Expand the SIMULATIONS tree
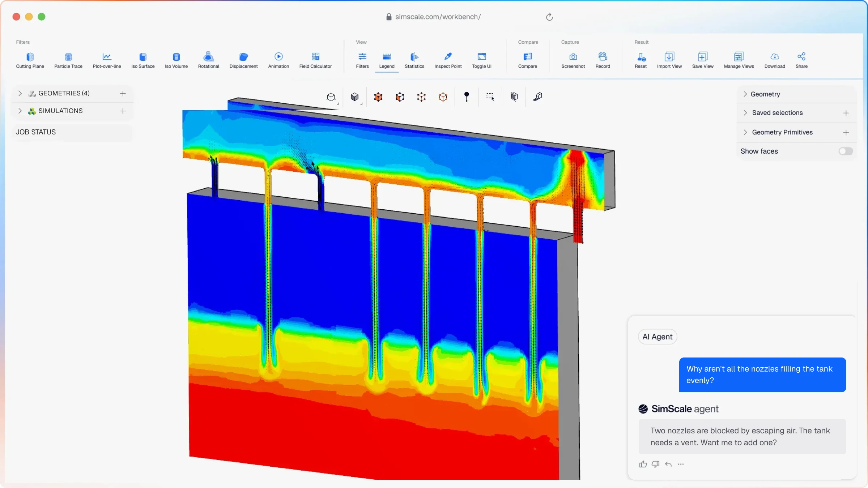 click(20, 111)
